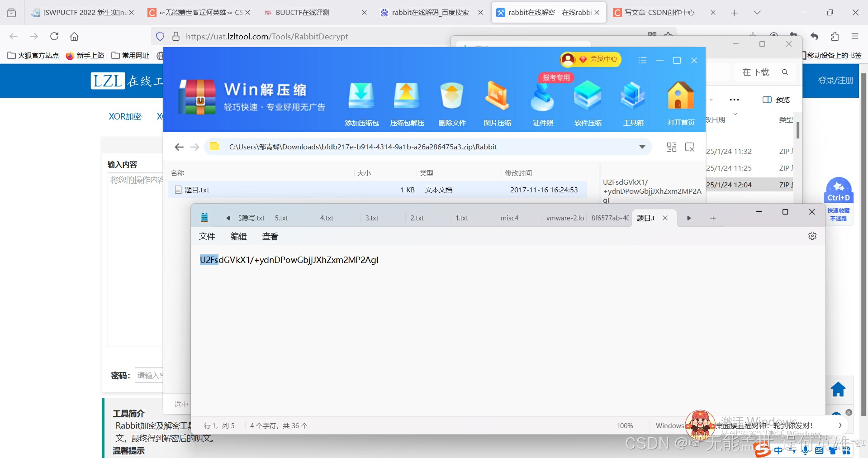Screen dimensions: 868x458
Task: Open 新手上路 bookmark
Action: [x=85, y=55]
